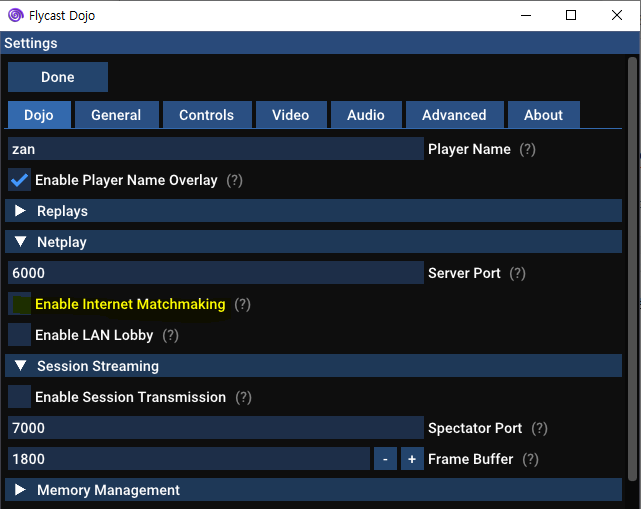
Task: Click the Done button
Action: click(58, 77)
